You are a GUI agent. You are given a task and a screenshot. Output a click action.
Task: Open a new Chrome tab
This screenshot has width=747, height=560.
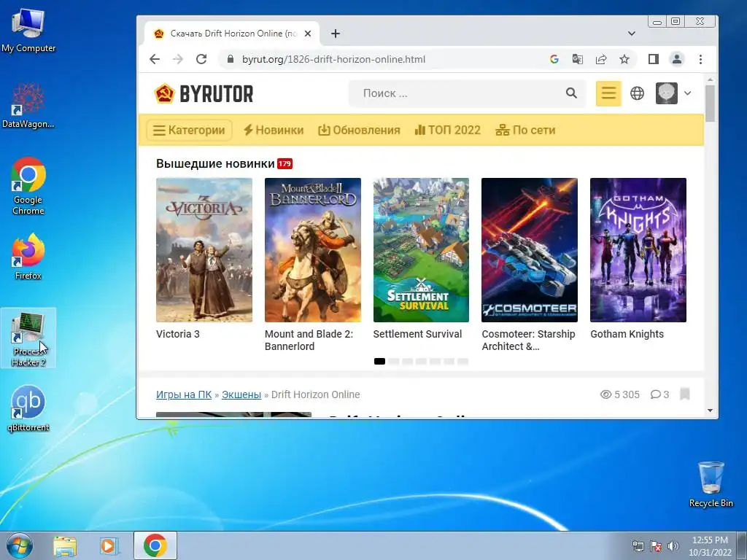336,34
